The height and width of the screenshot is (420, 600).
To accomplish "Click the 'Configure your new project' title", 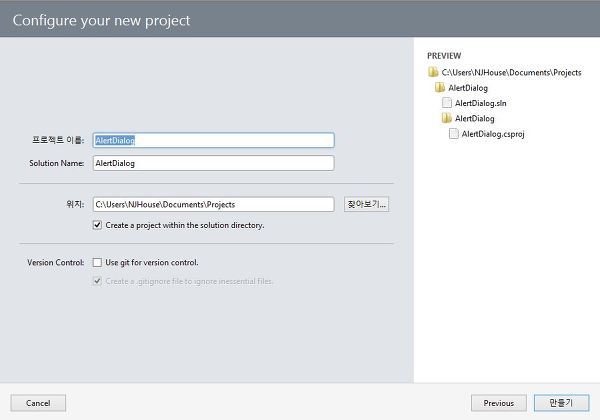I will pyautogui.click(x=101, y=20).
